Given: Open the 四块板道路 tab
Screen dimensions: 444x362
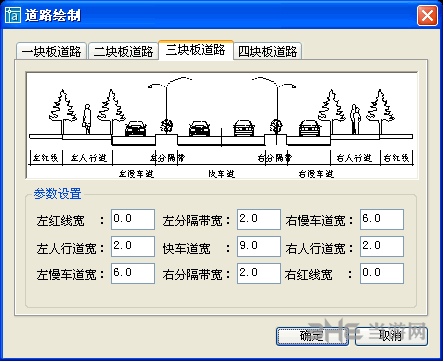Looking at the screenshot, I should (x=268, y=51).
